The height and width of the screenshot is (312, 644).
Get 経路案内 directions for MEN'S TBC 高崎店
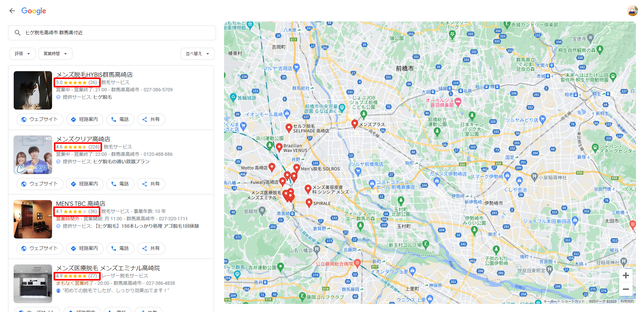pyautogui.click(x=85, y=248)
